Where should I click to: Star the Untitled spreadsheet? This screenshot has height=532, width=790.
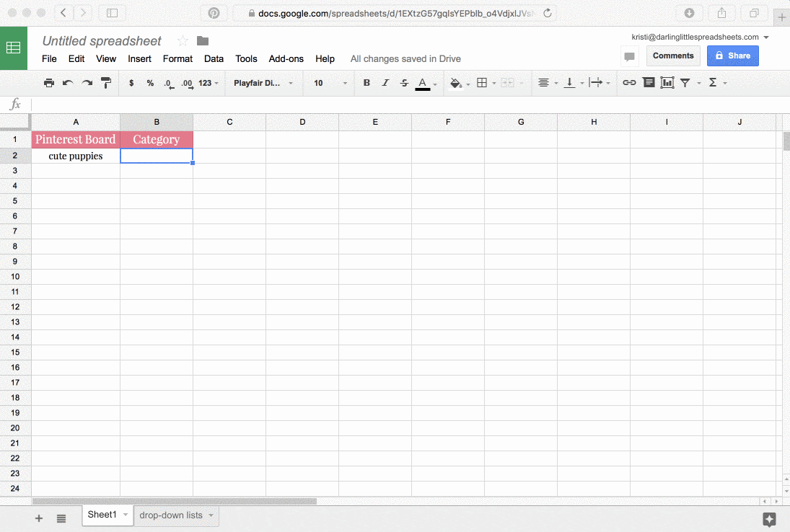(x=183, y=41)
